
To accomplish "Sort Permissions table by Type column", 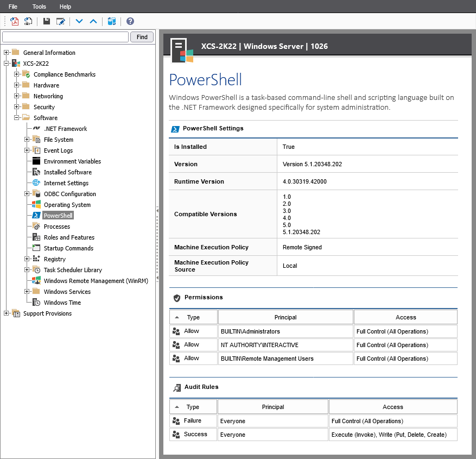I will coord(193,317).
